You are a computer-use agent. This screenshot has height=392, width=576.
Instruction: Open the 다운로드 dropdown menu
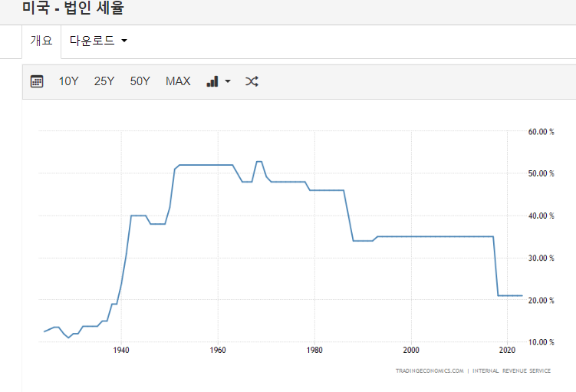(x=98, y=41)
